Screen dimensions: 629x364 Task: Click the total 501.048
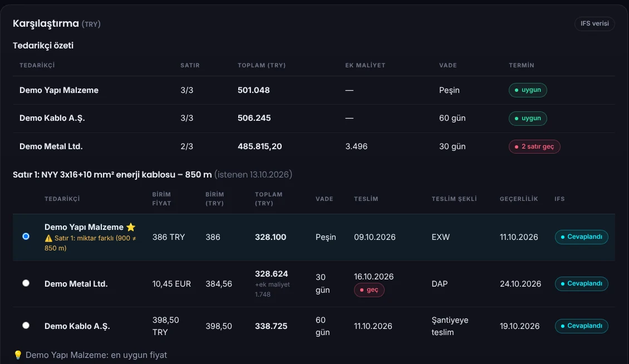[253, 90]
